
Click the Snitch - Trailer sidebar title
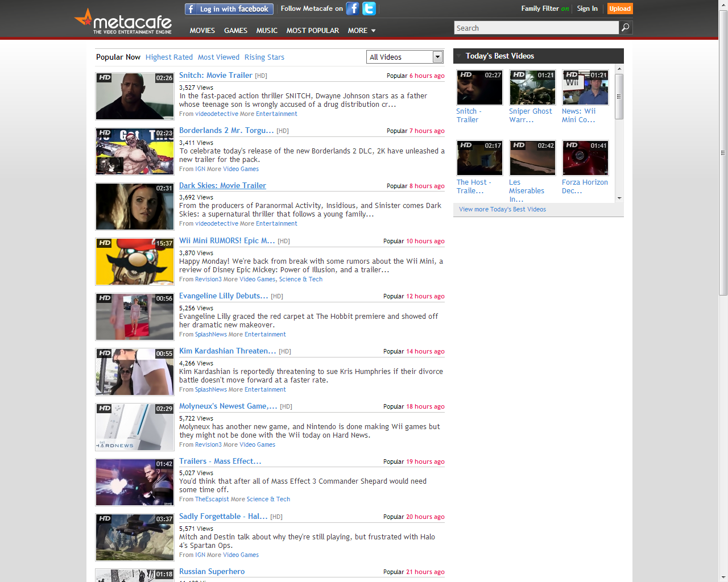pyautogui.click(x=469, y=115)
